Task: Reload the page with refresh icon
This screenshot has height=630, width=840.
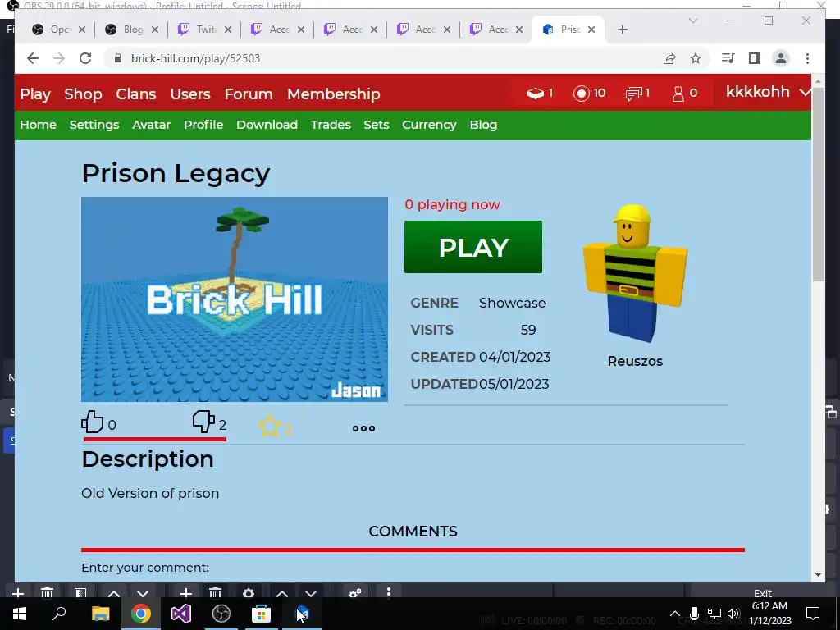Action: pyautogui.click(x=85, y=58)
